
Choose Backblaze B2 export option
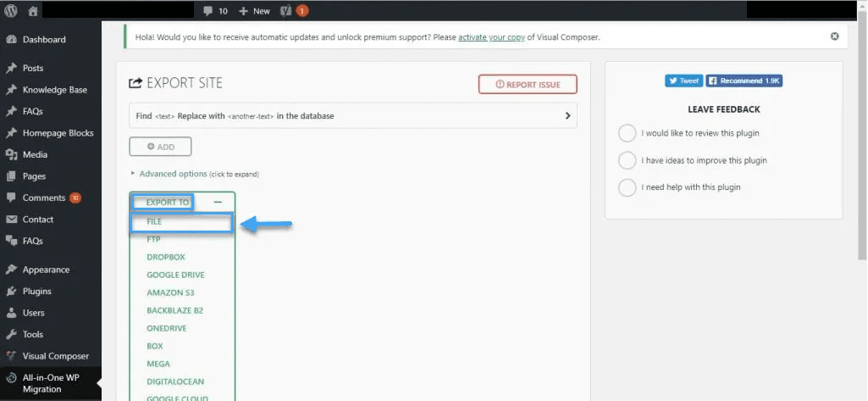(x=175, y=311)
